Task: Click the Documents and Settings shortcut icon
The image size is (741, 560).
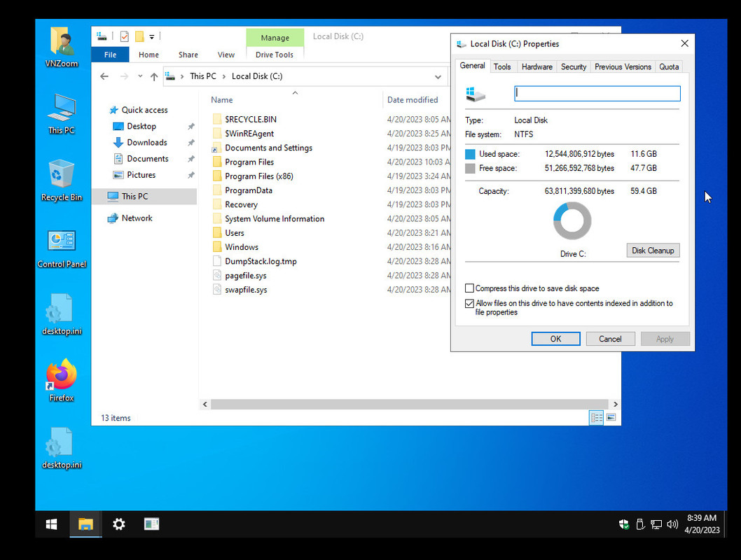Action: click(217, 148)
